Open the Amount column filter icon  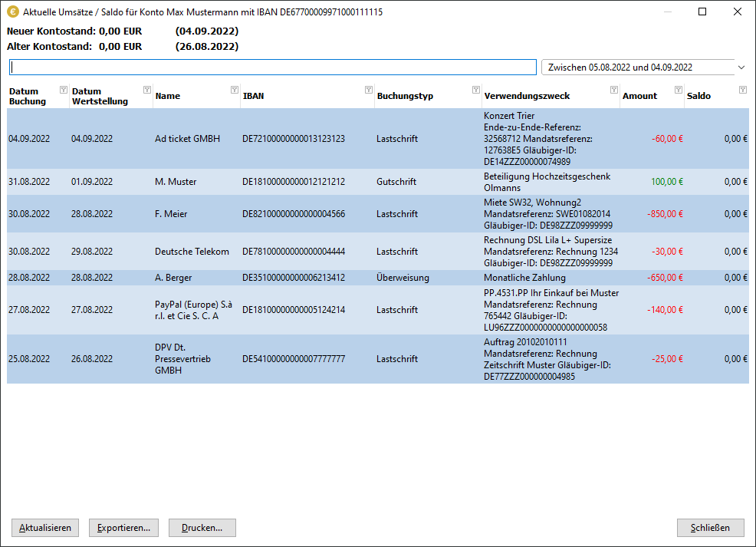pyautogui.click(x=679, y=90)
